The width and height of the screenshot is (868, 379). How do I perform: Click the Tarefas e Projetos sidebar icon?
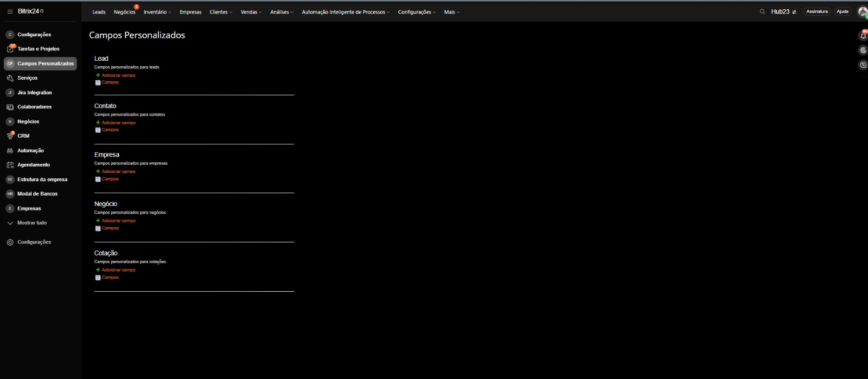[x=10, y=49]
